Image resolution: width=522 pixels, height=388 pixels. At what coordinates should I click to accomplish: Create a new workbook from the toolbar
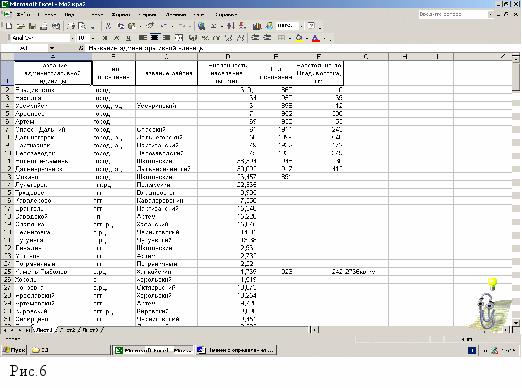(9, 26)
